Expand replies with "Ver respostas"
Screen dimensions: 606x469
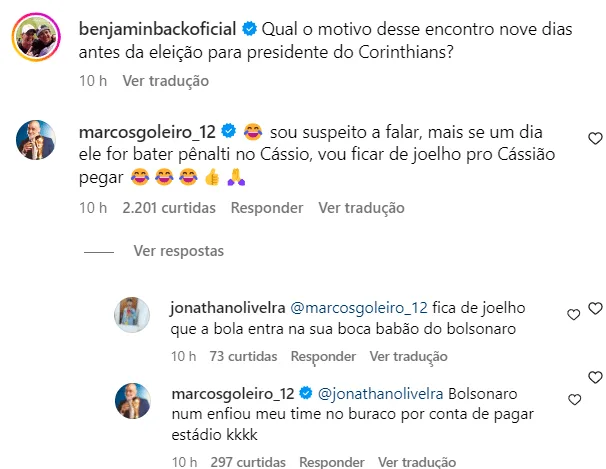coord(178,251)
